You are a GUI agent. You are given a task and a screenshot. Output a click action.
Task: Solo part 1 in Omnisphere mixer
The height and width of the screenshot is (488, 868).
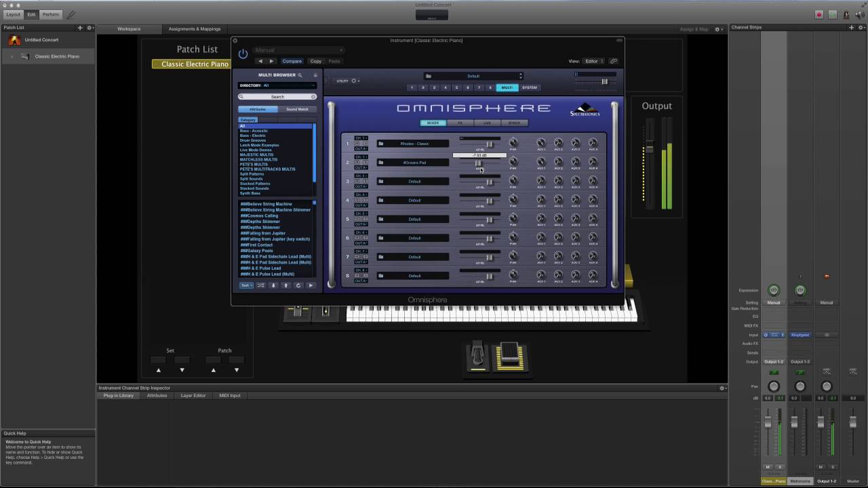point(365,144)
